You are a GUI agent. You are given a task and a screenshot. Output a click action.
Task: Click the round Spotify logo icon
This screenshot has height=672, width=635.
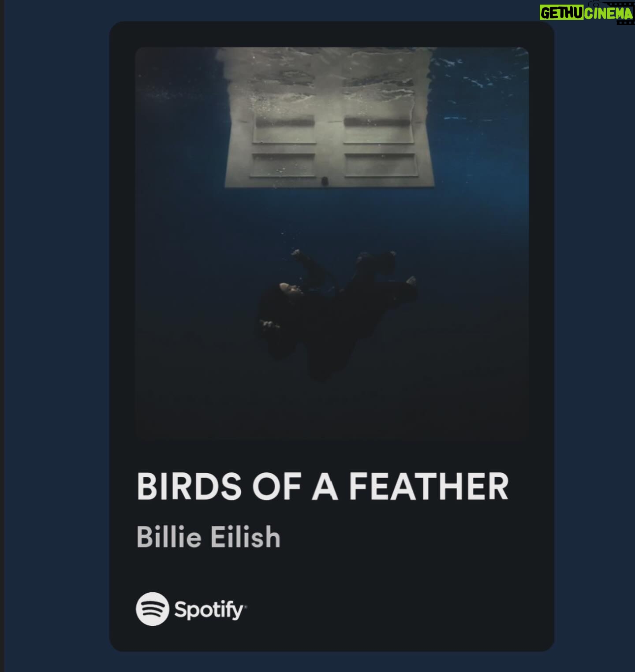click(x=152, y=609)
